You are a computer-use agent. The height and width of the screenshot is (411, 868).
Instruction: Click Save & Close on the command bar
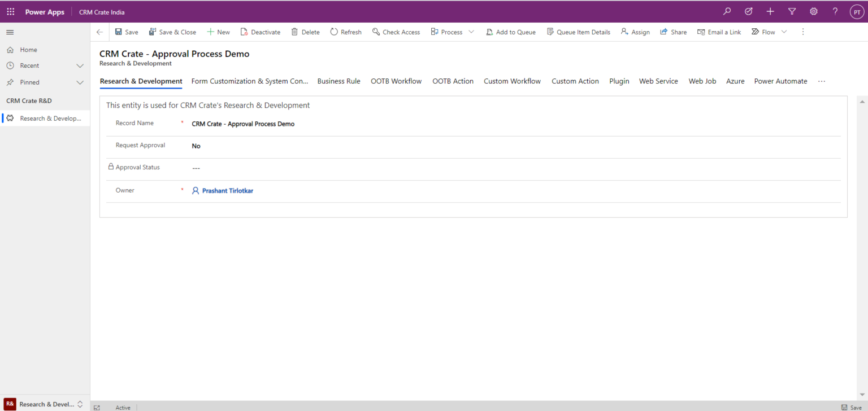click(x=172, y=32)
